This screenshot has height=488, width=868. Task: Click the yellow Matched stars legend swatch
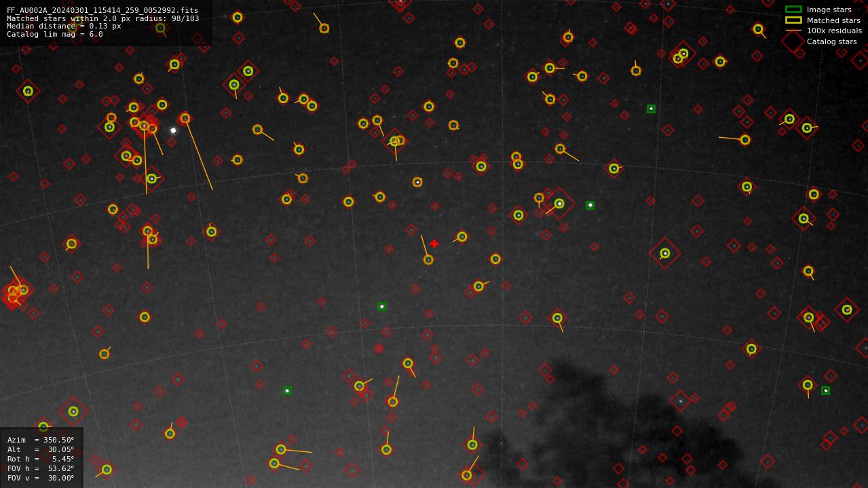point(793,20)
